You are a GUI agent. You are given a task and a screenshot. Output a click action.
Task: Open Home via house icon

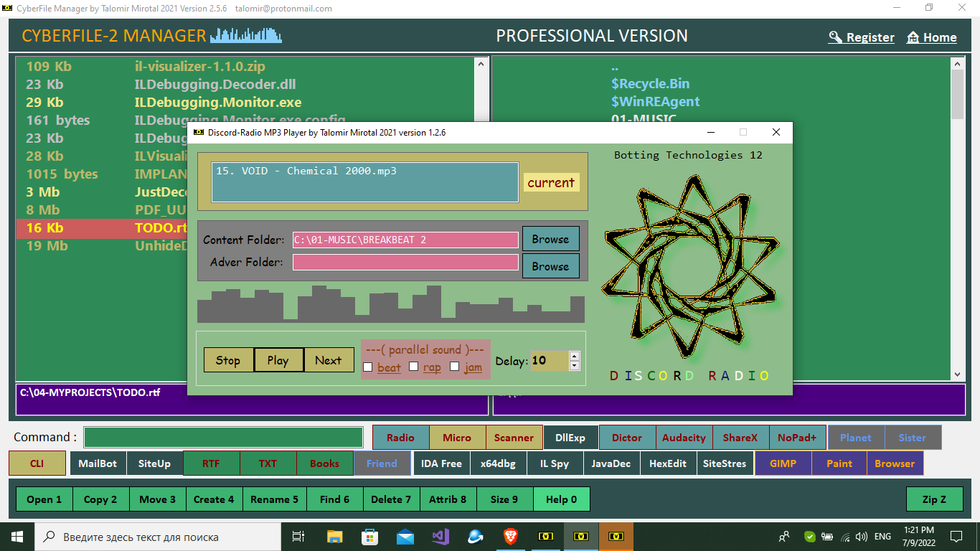tap(913, 37)
